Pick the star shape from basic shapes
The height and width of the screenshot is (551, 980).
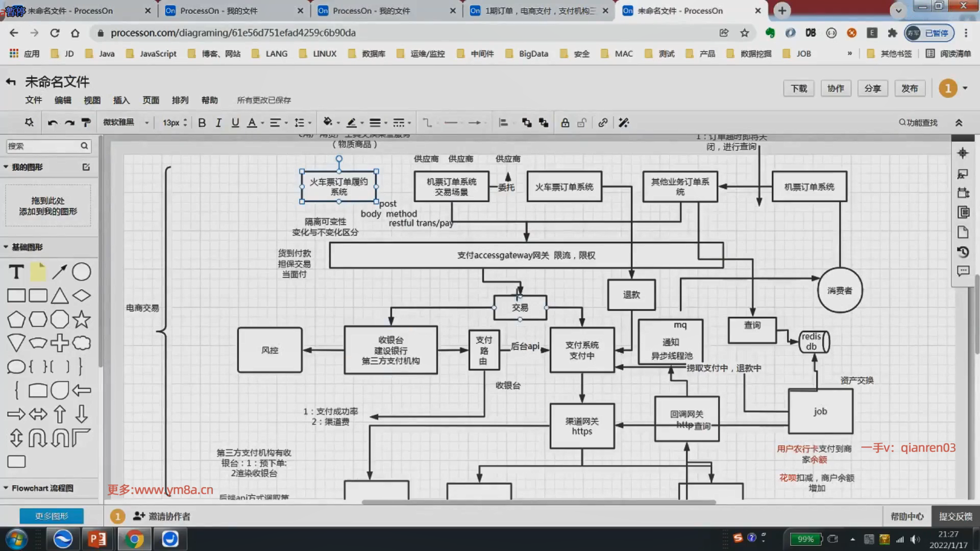(81, 319)
